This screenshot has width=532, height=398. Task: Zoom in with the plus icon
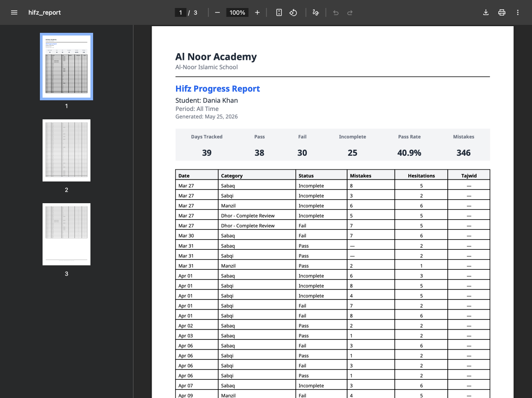coord(257,12)
